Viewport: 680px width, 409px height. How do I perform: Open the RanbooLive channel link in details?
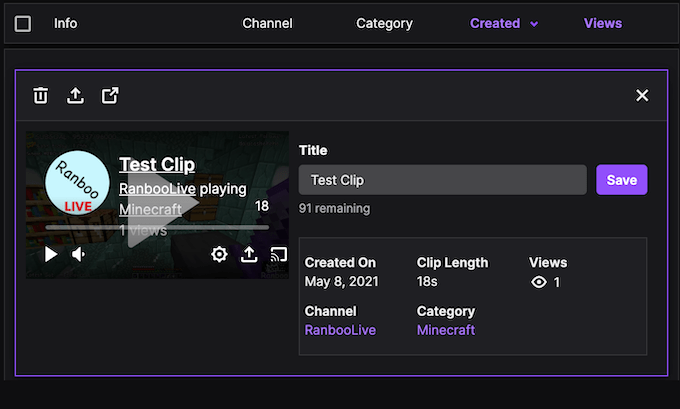340,330
